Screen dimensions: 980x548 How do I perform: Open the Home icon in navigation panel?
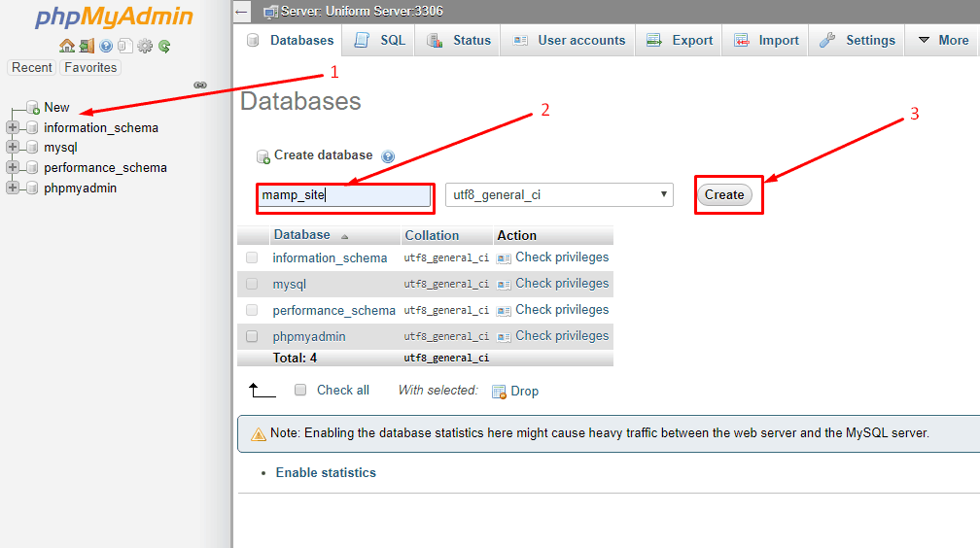(x=67, y=46)
